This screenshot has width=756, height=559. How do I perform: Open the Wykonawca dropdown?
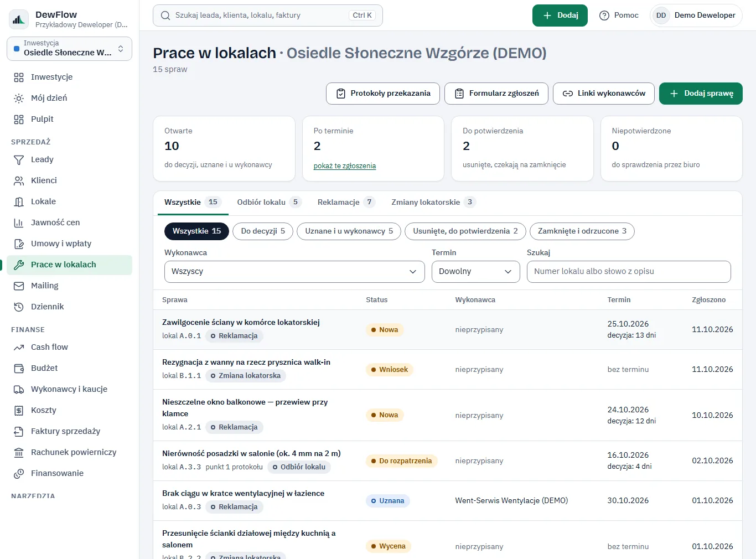[x=294, y=272]
